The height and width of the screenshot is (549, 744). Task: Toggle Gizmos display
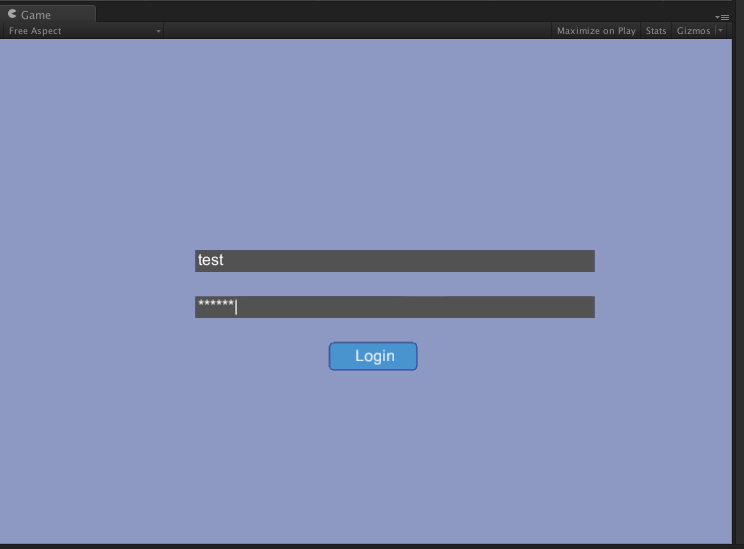click(693, 31)
